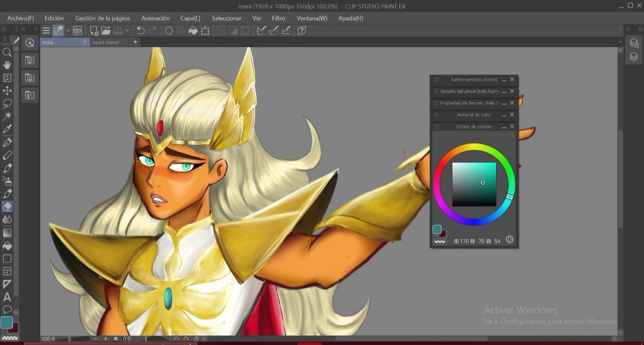Select transparent color swatch in toolbox
The image size is (644, 345).
(10, 338)
